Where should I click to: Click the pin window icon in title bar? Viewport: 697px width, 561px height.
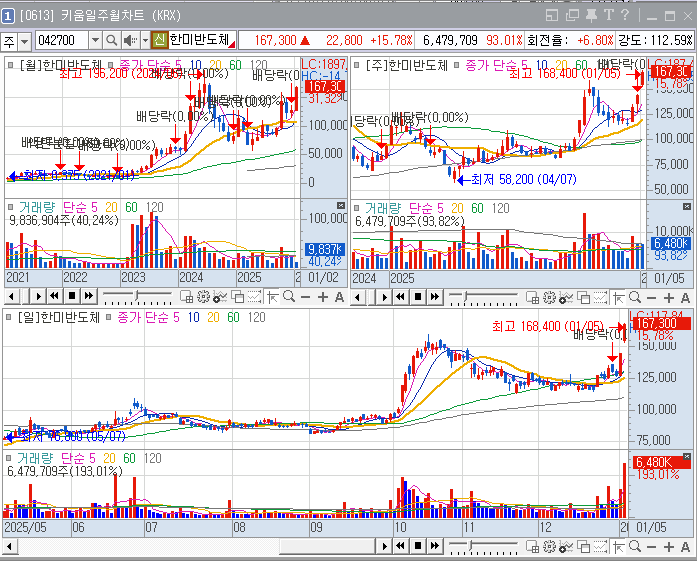[x=591, y=16]
